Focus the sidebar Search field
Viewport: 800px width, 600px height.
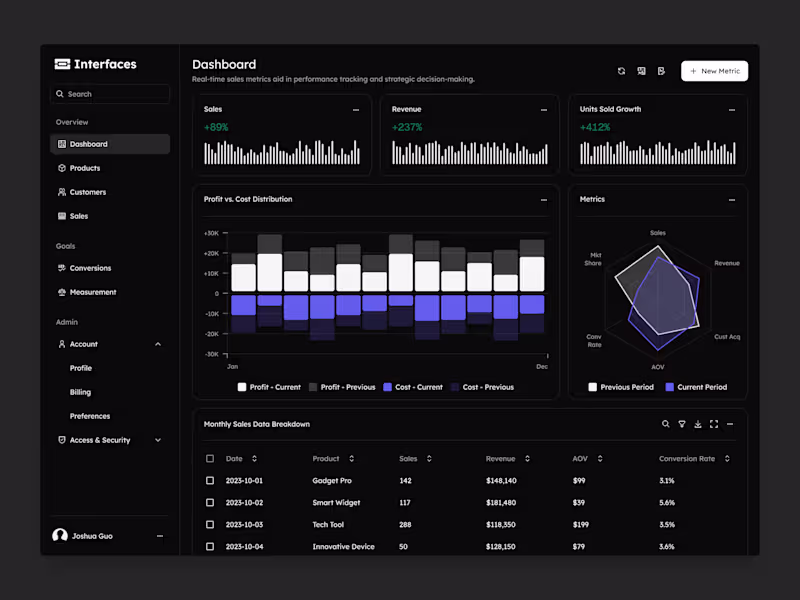tap(110, 94)
